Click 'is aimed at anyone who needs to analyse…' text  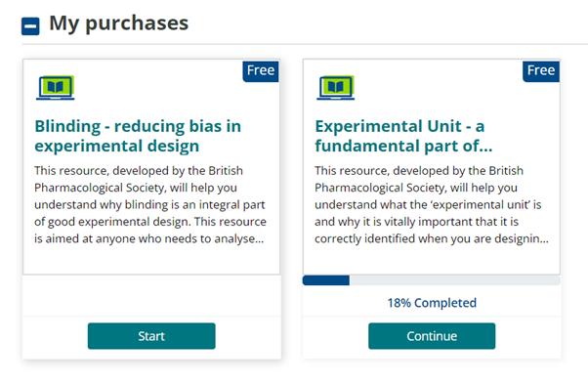(x=149, y=238)
